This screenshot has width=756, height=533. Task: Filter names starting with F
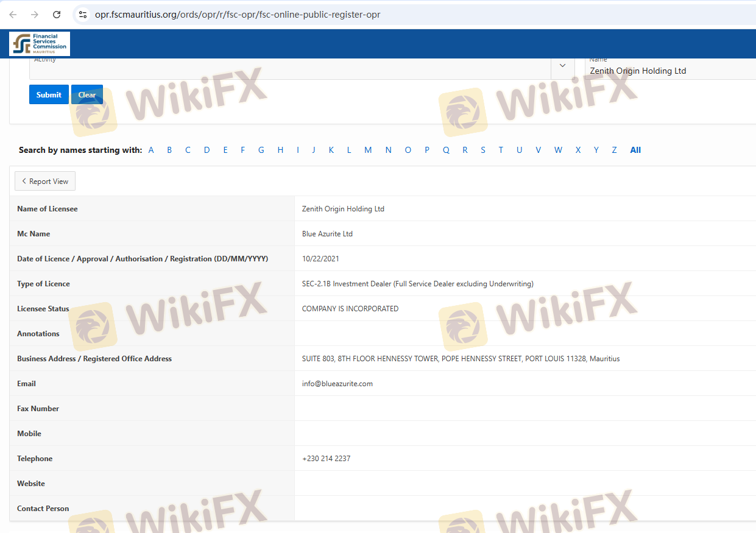(x=242, y=150)
